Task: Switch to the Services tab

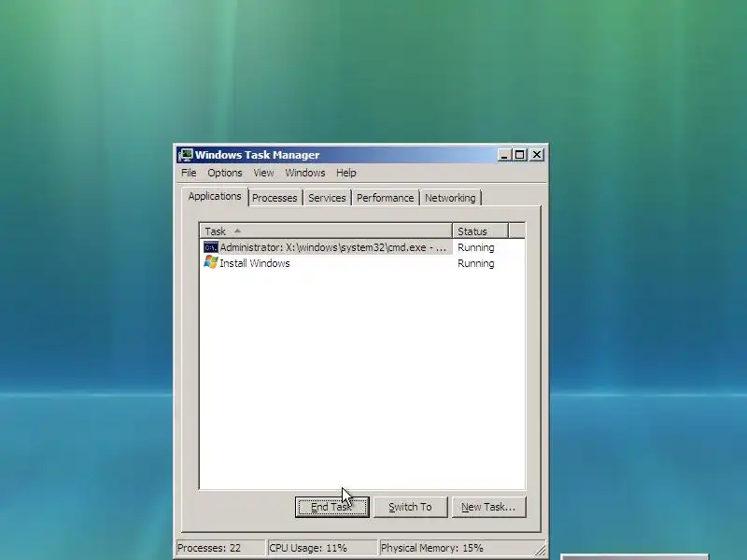Action: pos(327,198)
